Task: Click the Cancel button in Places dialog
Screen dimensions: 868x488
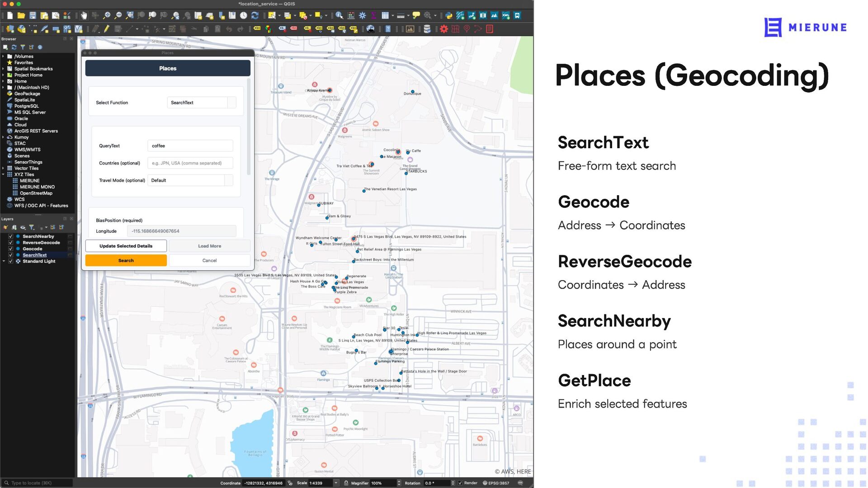Action: click(209, 261)
